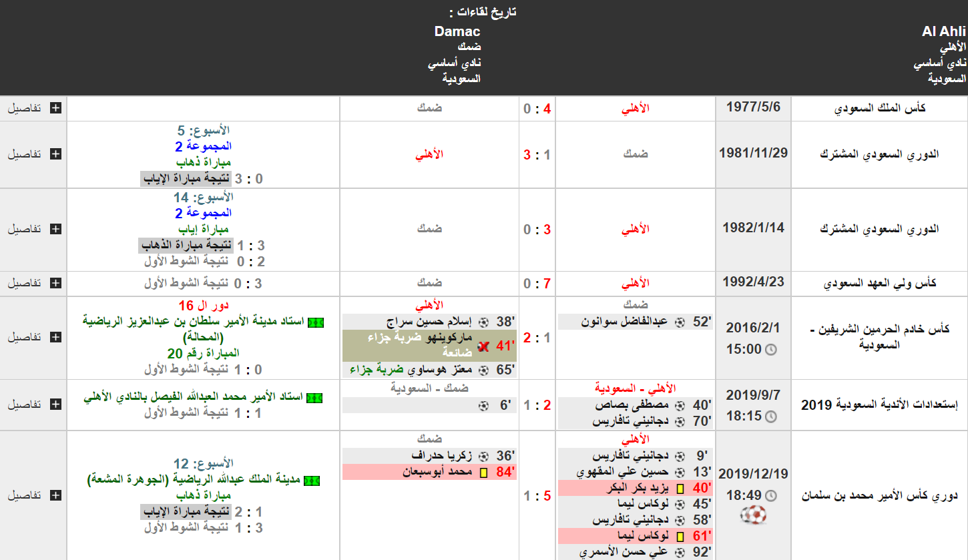Open كأس خادم الحرمين الشريفين - السعودية link
The height and width of the screenshot is (560, 968).
[x=879, y=337]
